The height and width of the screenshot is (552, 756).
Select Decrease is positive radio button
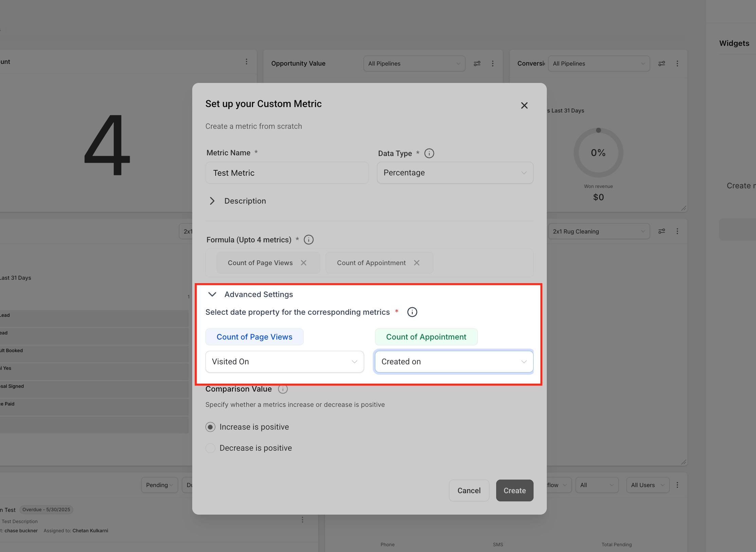tap(211, 448)
